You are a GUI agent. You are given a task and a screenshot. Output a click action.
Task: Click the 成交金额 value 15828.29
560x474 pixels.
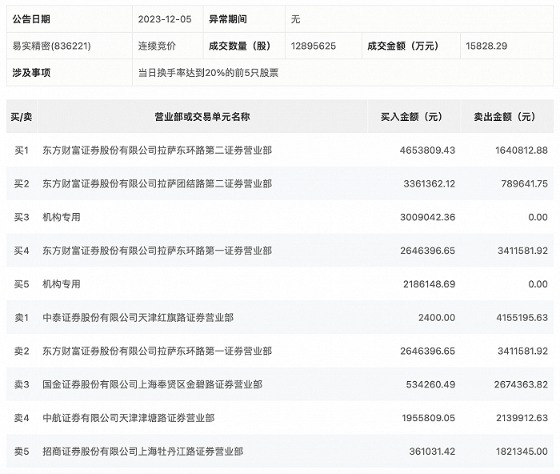pyautogui.click(x=486, y=46)
